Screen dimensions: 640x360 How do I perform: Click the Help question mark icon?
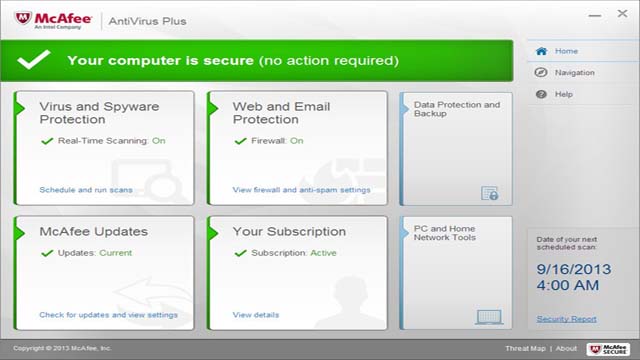(x=541, y=94)
